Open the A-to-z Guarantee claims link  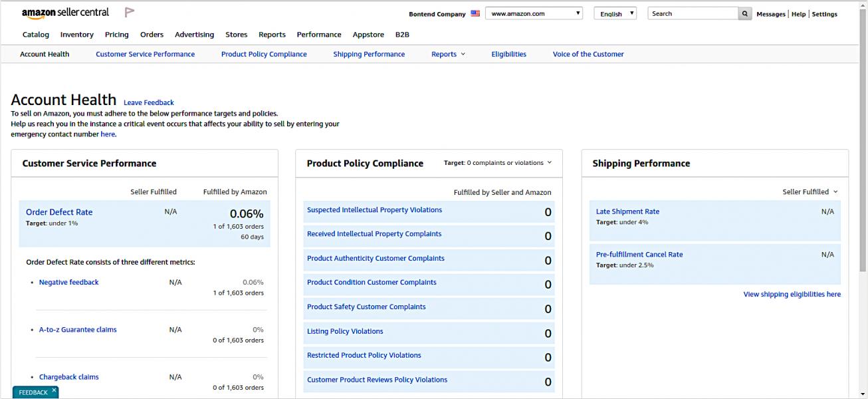(x=78, y=330)
